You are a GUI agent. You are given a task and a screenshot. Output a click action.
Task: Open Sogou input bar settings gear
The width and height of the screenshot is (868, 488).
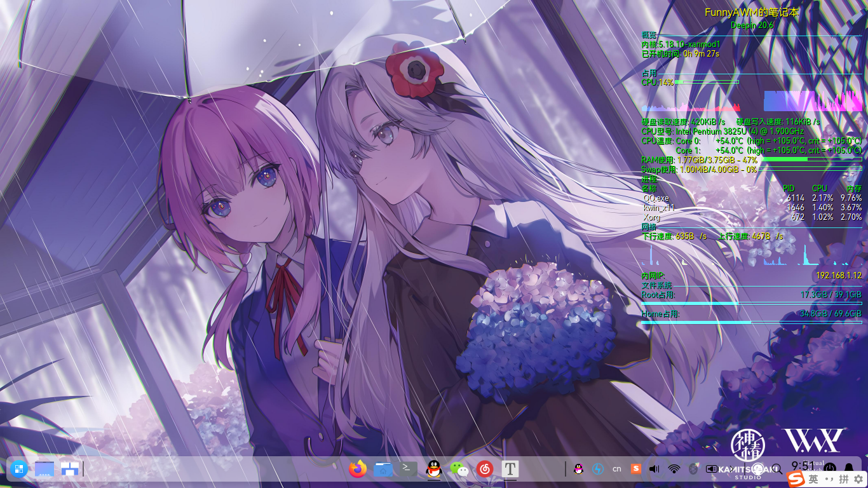[858, 478]
